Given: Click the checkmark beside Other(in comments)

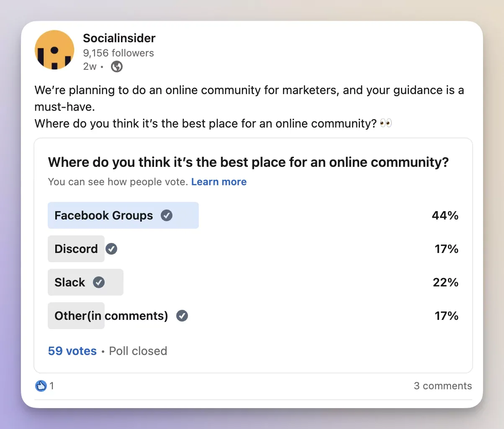Looking at the screenshot, I should click(x=182, y=316).
